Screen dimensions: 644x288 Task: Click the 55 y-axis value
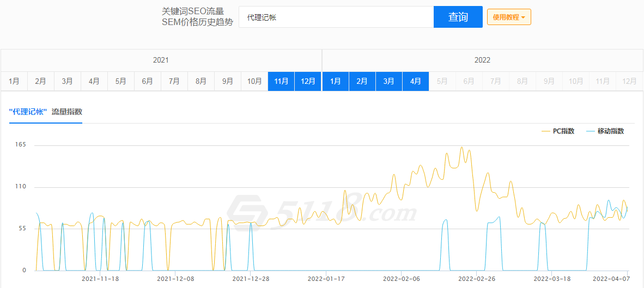(x=22, y=229)
